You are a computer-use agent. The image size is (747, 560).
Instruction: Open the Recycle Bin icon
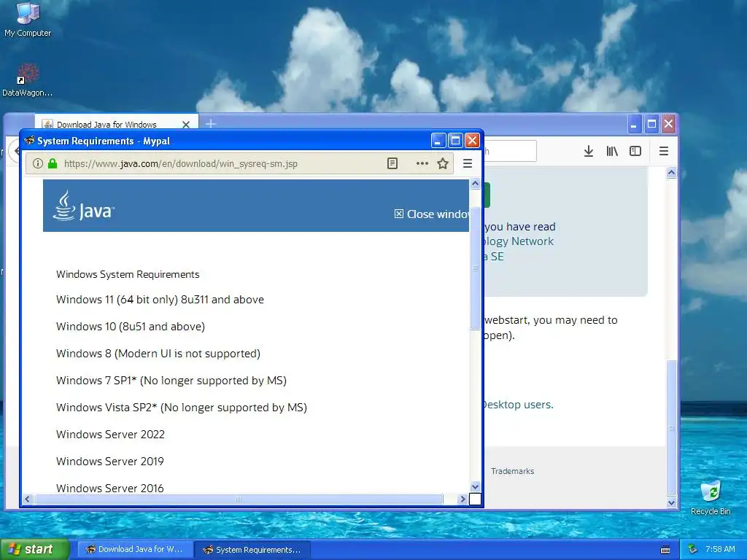coord(711,497)
